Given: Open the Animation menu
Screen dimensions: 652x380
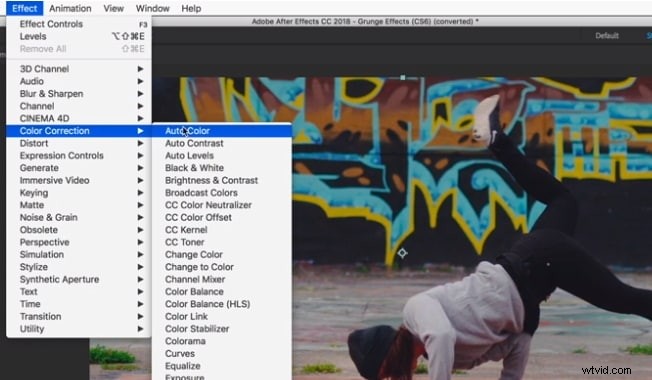Looking at the screenshot, I should [70, 8].
